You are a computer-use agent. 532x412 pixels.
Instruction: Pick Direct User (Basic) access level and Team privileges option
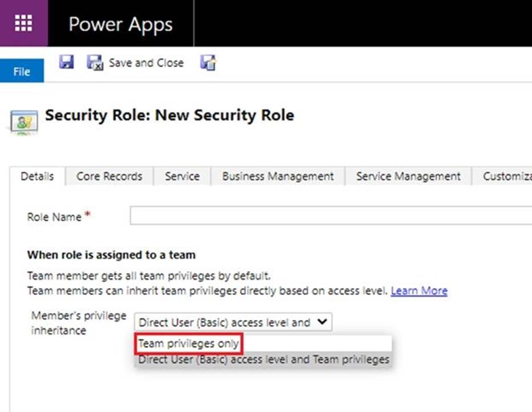(263, 360)
